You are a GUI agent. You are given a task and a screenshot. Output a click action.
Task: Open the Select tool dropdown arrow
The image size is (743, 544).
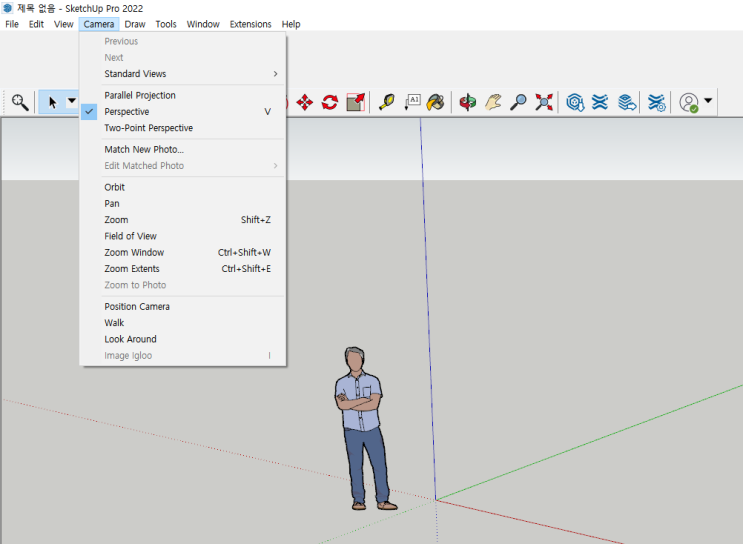tap(72, 101)
